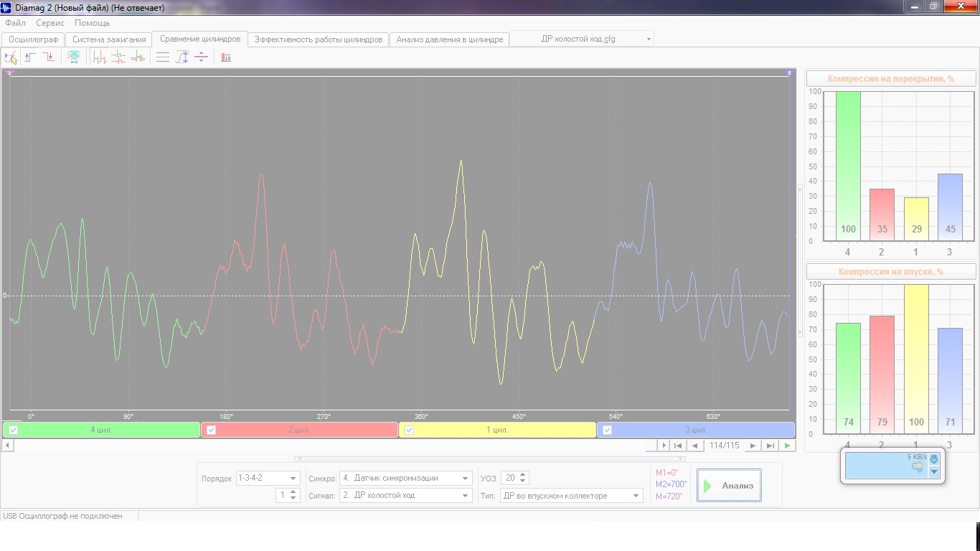The height and width of the screenshot is (551, 980).
Task: Uncheck the 3 цил. blue checkbox
Action: (x=607, y=430)
